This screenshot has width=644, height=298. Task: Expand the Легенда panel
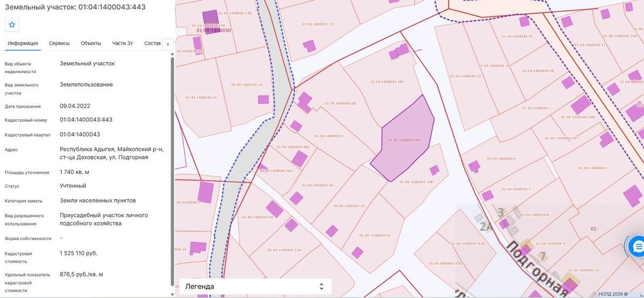pos(255,286)
